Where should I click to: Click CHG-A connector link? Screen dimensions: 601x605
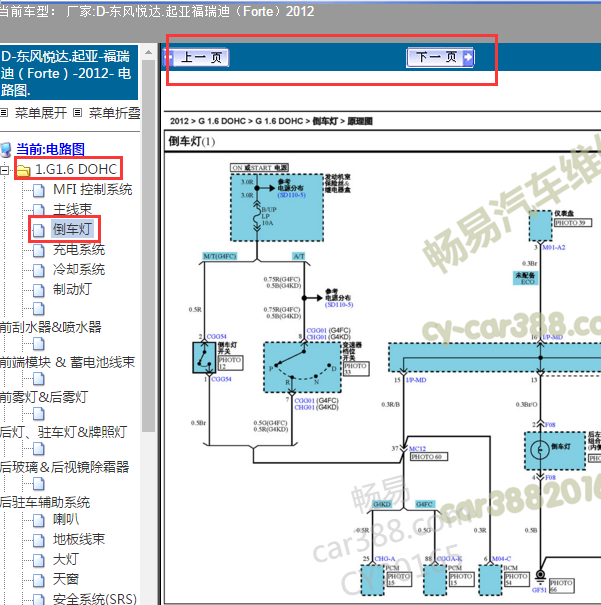coord(385,559)
